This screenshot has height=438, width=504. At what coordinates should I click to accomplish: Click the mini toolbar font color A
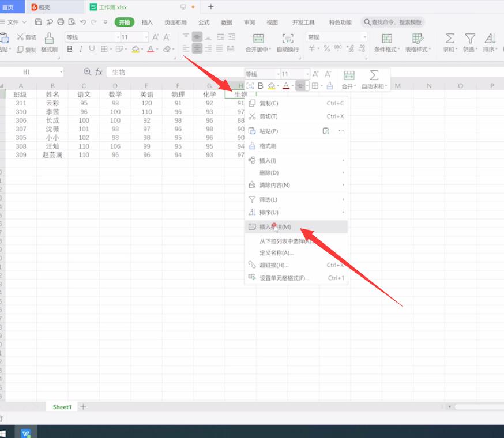click(x=286, y=86)
